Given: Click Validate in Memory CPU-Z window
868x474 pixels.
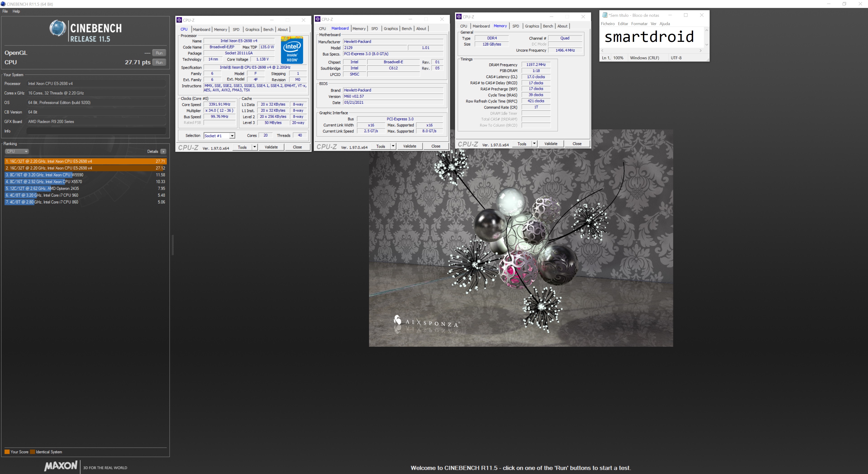Looking at the screenshot, I should pos(551,144).
